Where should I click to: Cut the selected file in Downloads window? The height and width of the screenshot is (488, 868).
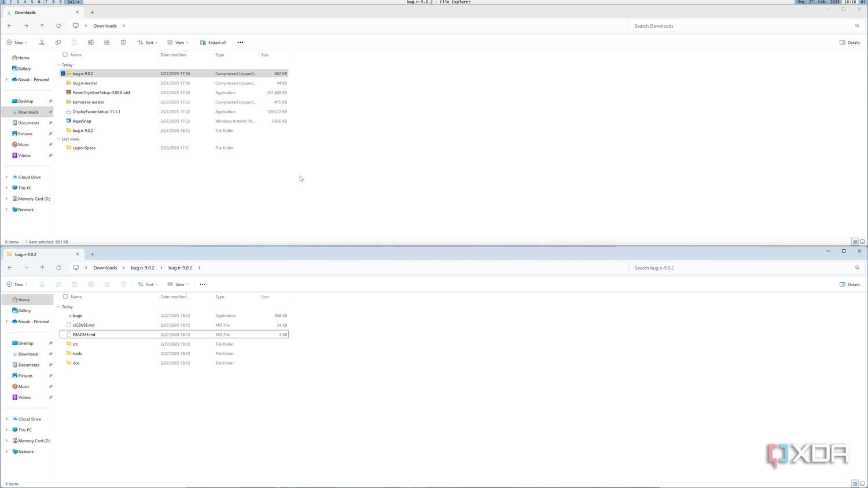click(42, 42)
